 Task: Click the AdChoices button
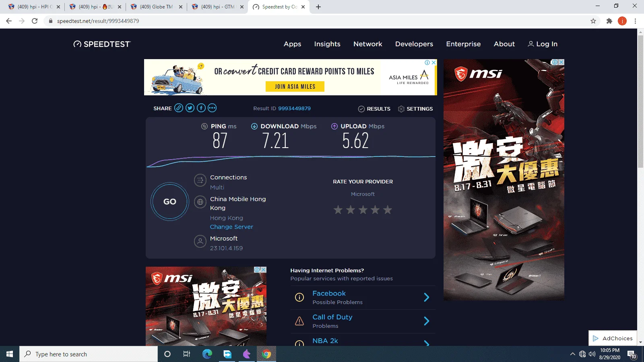click(x=613, y=338)
